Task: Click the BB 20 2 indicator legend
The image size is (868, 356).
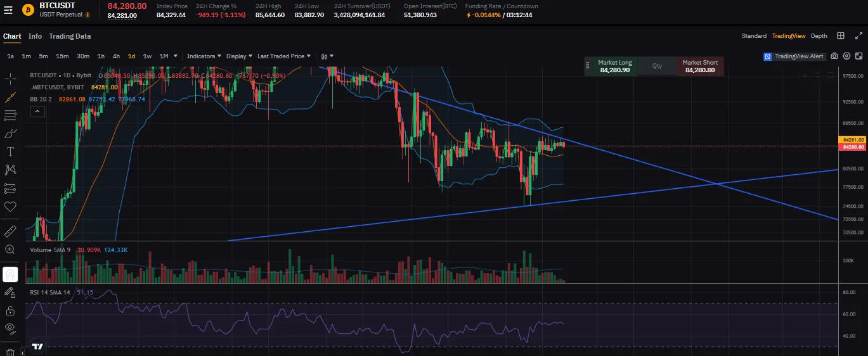Action: (x=41, y=99)
